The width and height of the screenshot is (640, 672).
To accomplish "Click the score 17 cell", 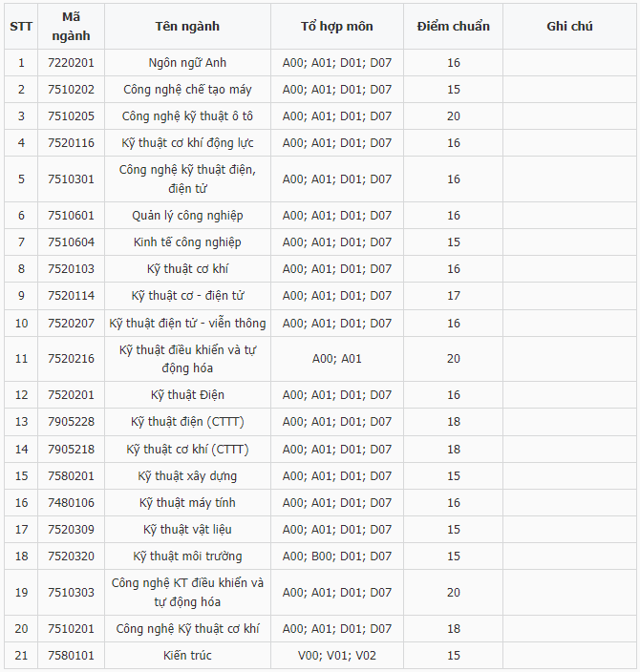I will click(x=453, y=296).
